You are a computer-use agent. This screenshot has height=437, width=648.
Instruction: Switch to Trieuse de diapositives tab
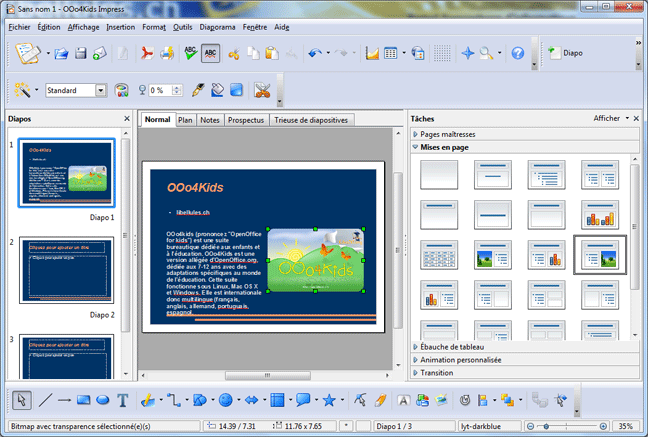tap(311, 120)
